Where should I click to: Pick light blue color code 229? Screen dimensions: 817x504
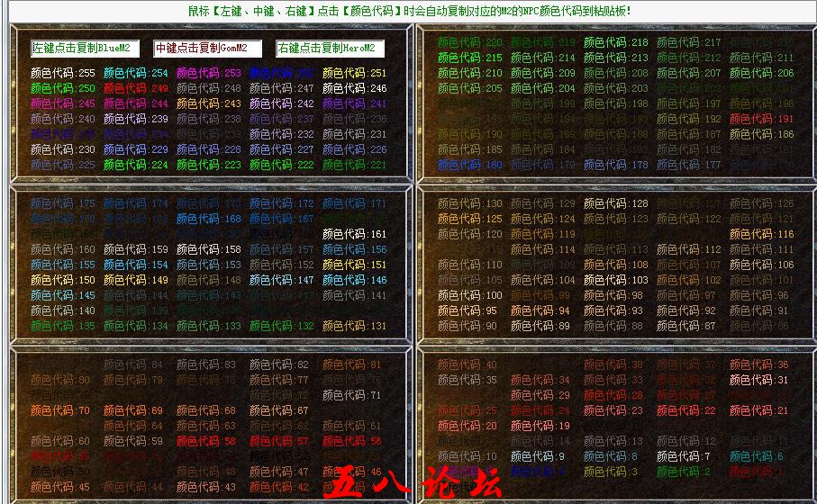point(136,149)
